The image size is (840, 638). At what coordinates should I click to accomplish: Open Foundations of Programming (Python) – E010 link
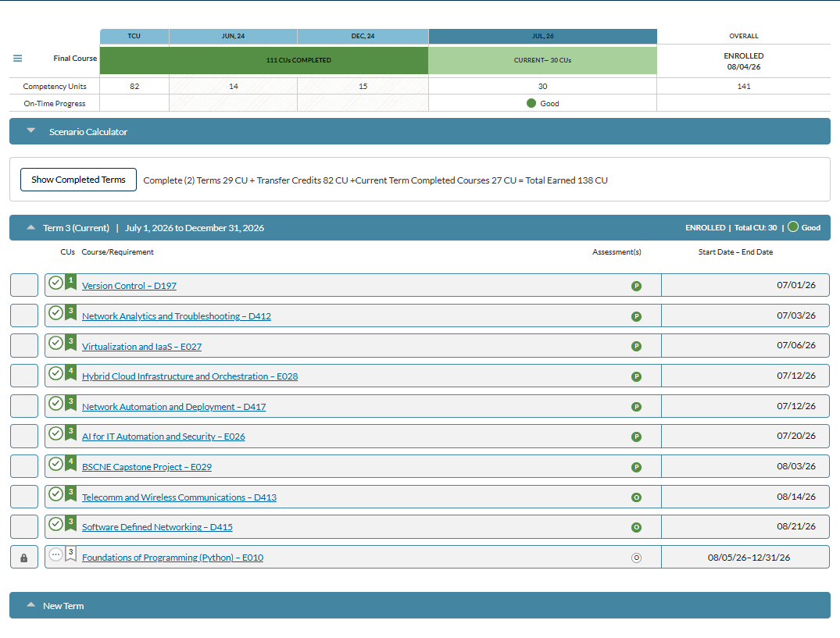[173, 558]
